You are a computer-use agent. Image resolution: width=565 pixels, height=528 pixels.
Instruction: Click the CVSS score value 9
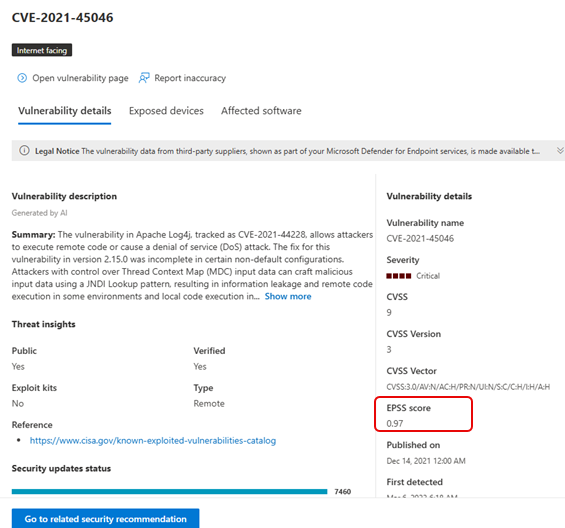coord(389,312)
